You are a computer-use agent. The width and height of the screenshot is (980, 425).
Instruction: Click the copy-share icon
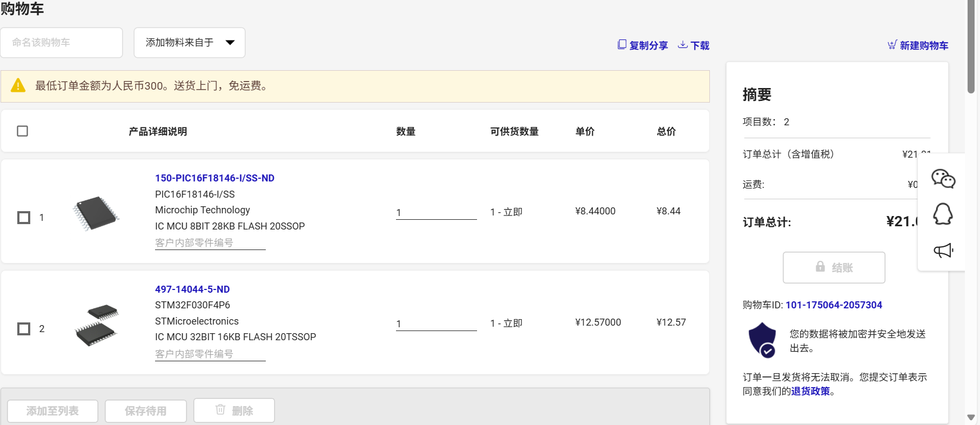(x=622, y=45)
